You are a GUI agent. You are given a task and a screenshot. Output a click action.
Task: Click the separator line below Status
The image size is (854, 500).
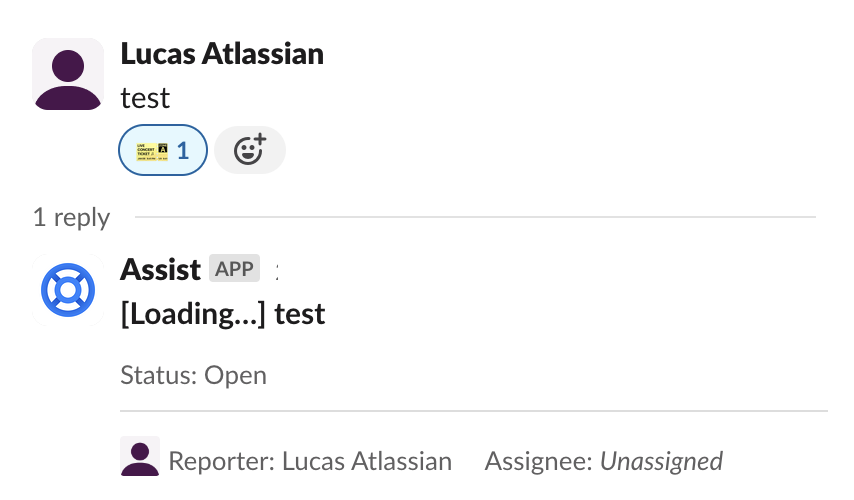(473, 410)
